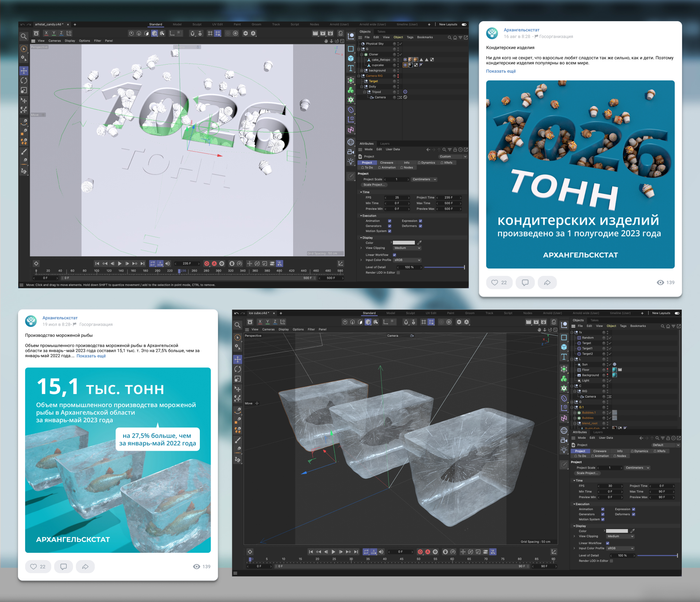Image resolution: width=700 pixels, height=602 pixels.
Task: Collapse the Execution section in arhstat_candy attributes
Action: coord(361,216)
